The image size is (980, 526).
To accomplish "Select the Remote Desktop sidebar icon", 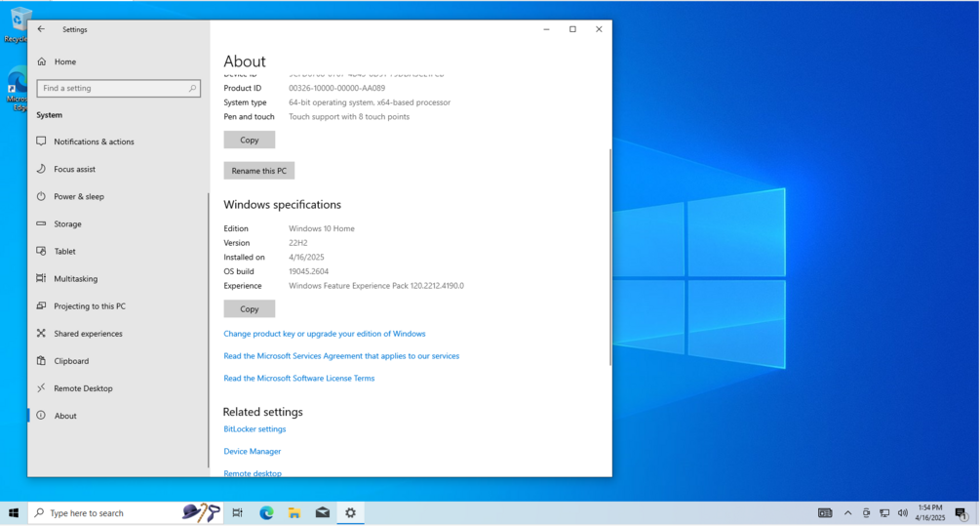I will (41, 388).
